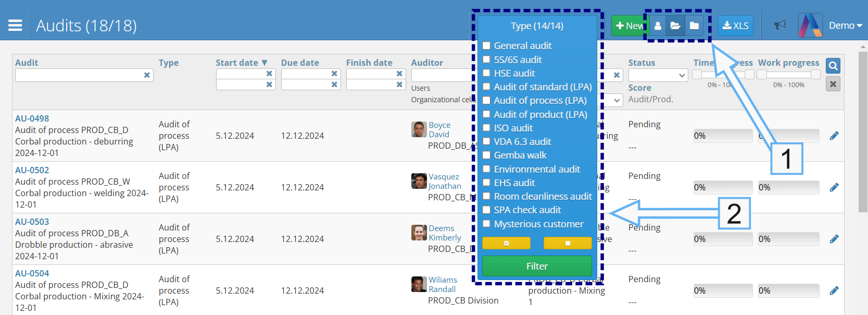This screenshot has width=868, height=315.
Task: Expand the Demo user menu
Action: point(845,26)
